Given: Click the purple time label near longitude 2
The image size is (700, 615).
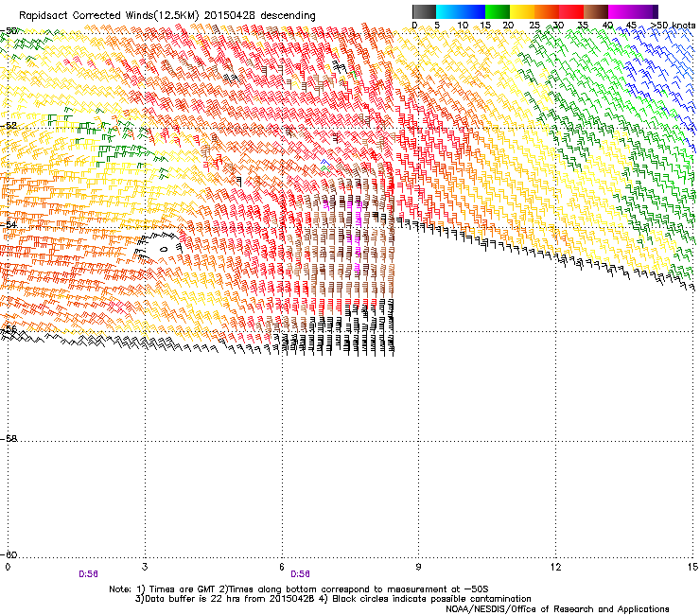Looking at the screenshot, I should [88, 574].
